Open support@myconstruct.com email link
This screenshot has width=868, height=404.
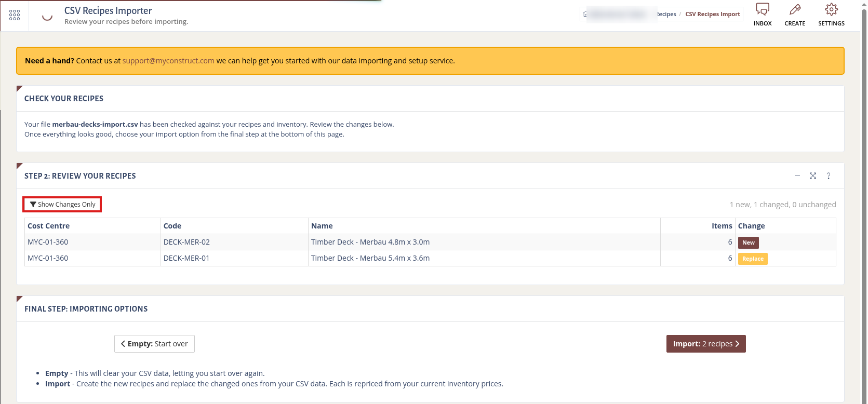pyautogui.click(x=168, y=61)
